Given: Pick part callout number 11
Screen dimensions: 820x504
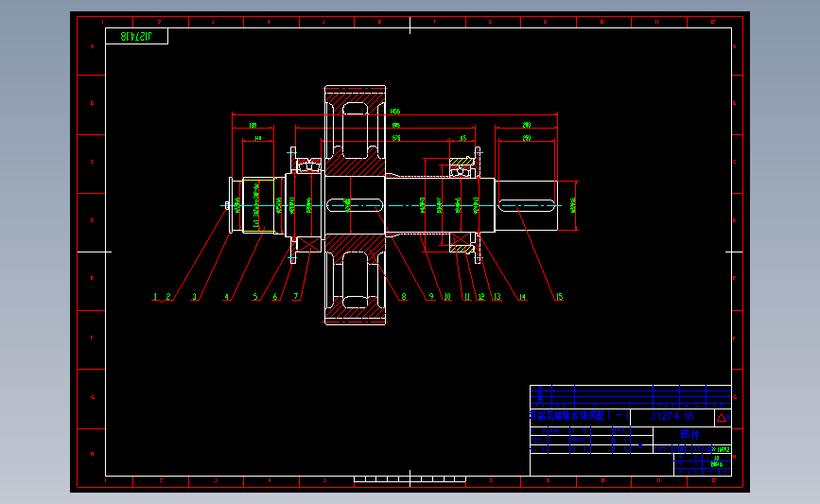Looking at the screenshot, I should (x=467, y=296).
